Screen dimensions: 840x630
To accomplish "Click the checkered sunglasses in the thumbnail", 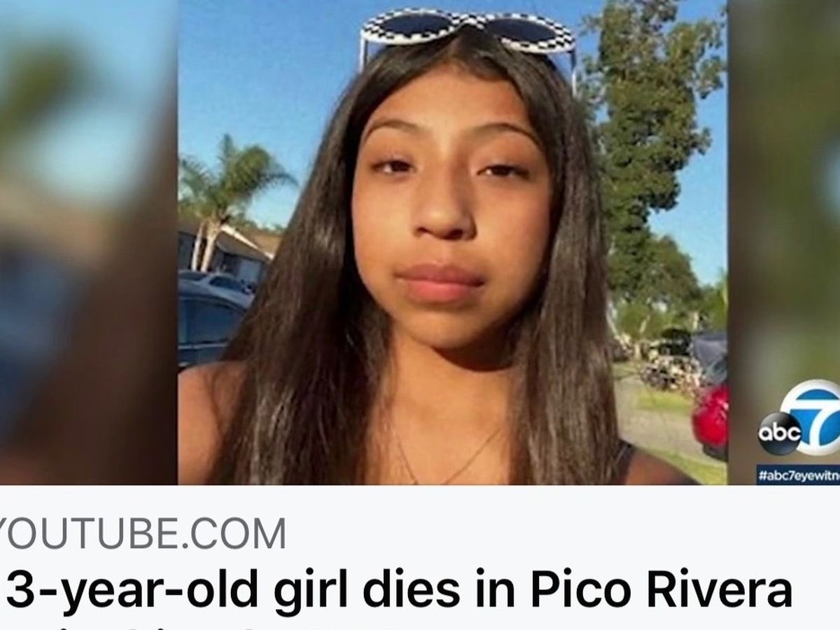I will pyautogui.click(x=468, y=34).
